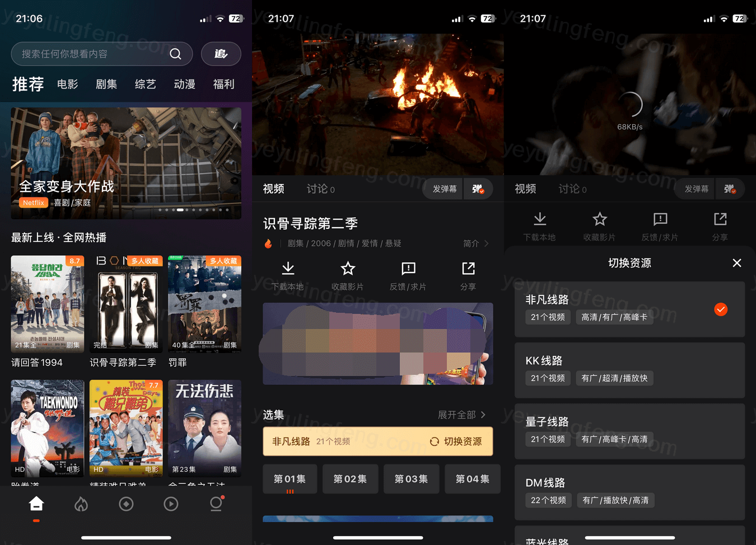This screenshot has height=545, width=756.
Task: Tap the 22个视频 tag under DM线路
Action: pos(548,500)
